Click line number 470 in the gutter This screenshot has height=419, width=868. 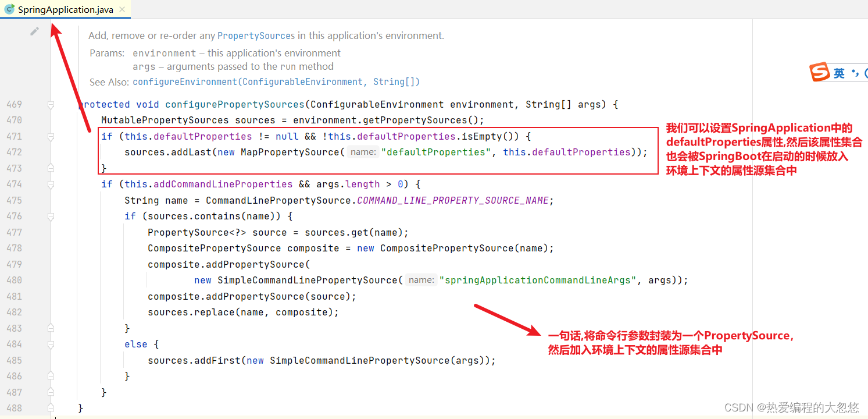pyautogui.click(x=14, y=120)
